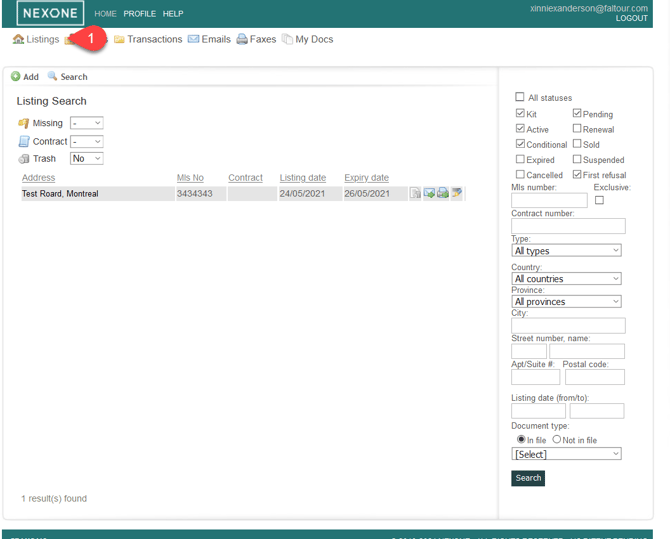Sort by Expiry date column header

tap(367, 178)
